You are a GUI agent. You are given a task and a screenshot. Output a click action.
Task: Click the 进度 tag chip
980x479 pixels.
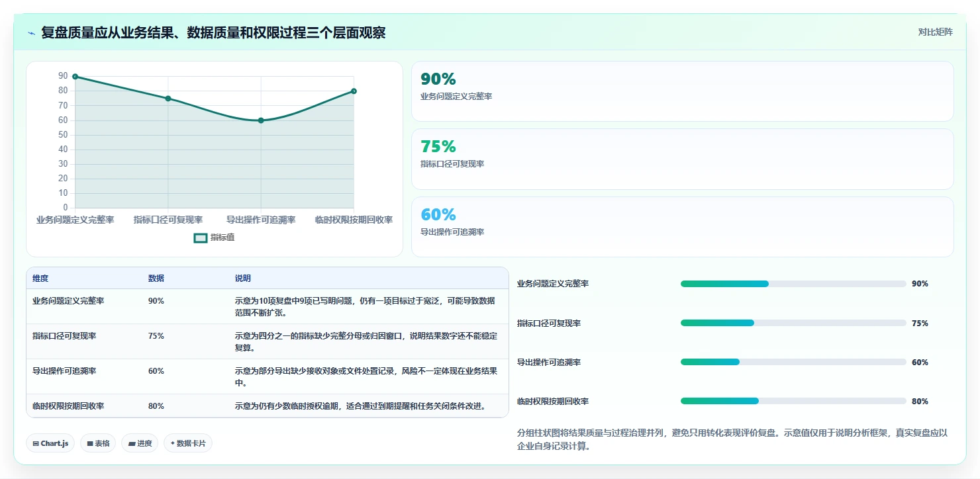pos(140,443)
